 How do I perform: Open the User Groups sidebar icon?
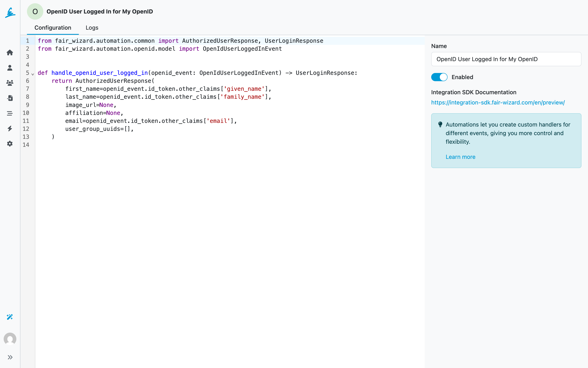coord(10,83)
